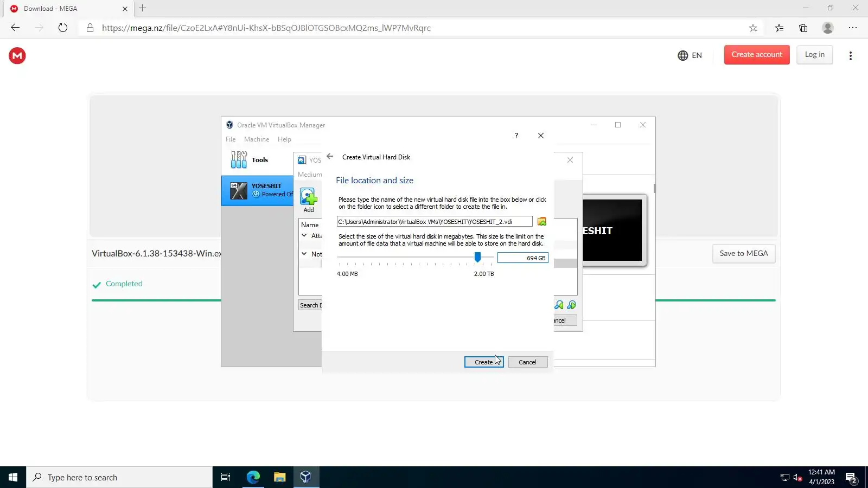Viewport: 868px width, 488px height.
Task: Click the back arrow in the disk wizard
Action: (x=330, y=157)
